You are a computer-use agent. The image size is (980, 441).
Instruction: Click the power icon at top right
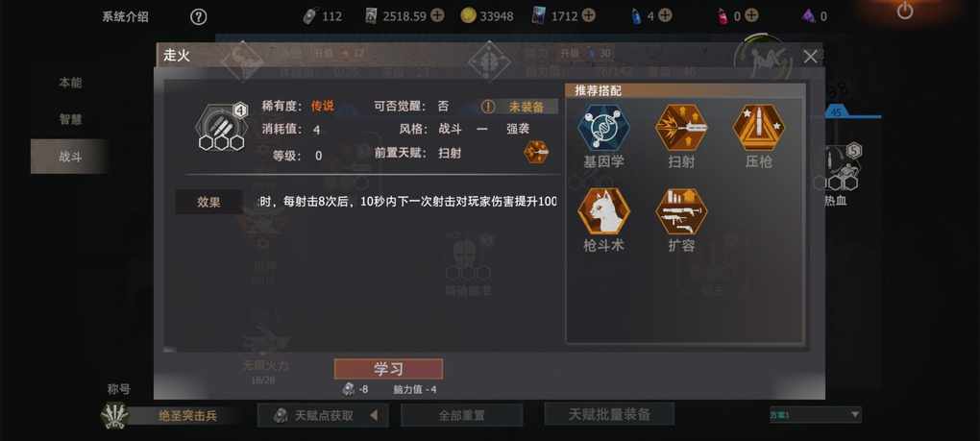click(904, 11)
